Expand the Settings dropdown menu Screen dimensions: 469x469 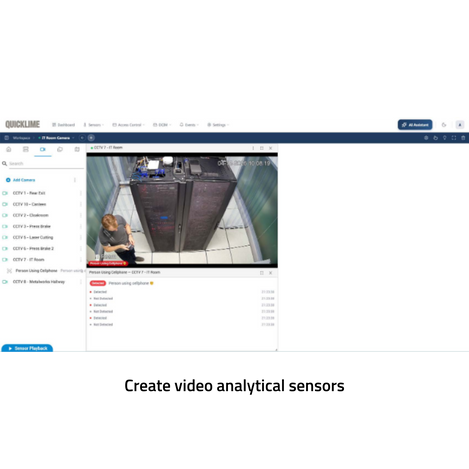(218, 125)
